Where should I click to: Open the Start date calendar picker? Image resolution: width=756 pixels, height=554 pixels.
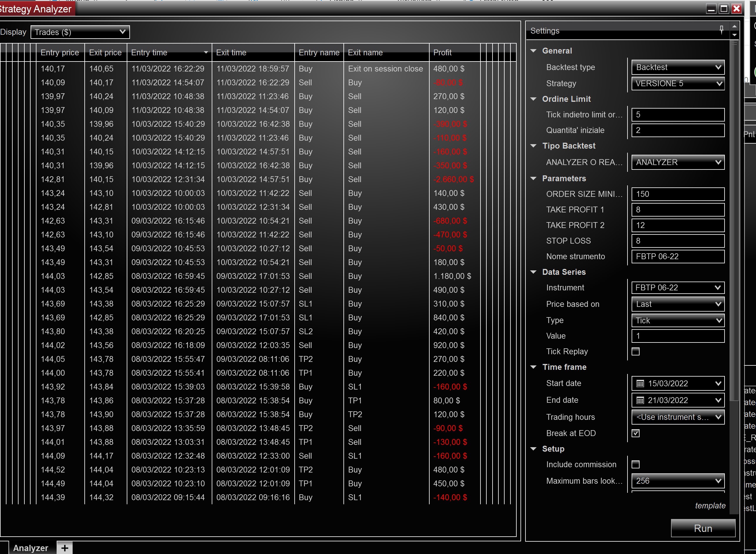coord(717,383)
